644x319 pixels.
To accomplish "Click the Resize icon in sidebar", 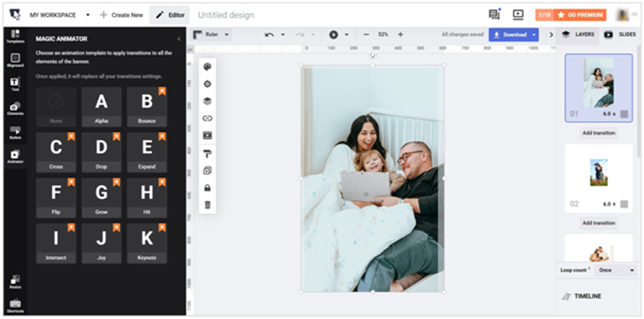I will tap(15, 281).
